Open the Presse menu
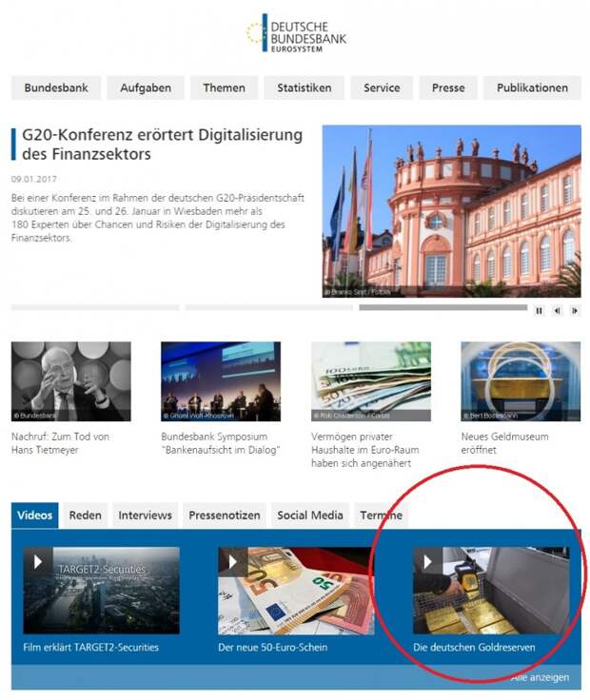The height and width of the screenshot is (700, 590). pos(448,87)
